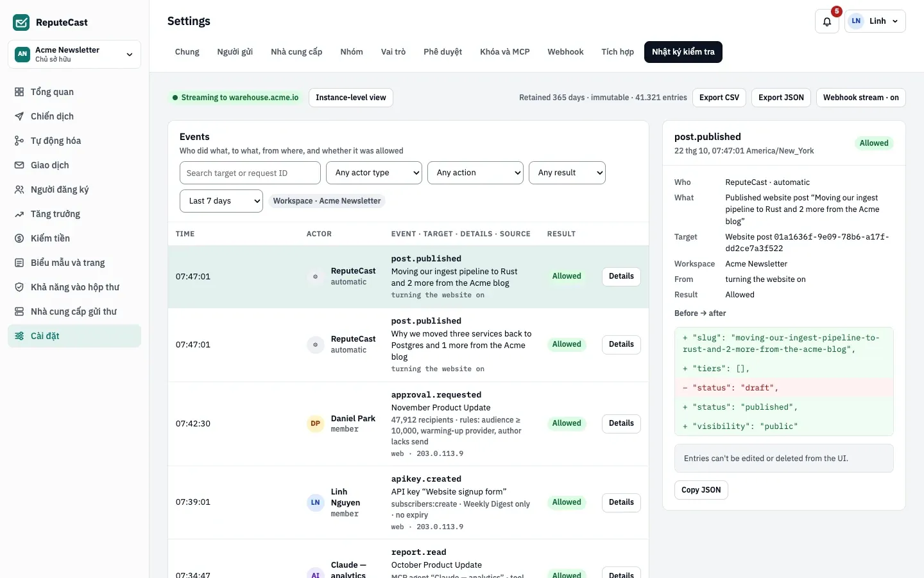Click the Tăng trưởng trend icon
Screen dimensions: 924x578
click(x=19, y=214)
